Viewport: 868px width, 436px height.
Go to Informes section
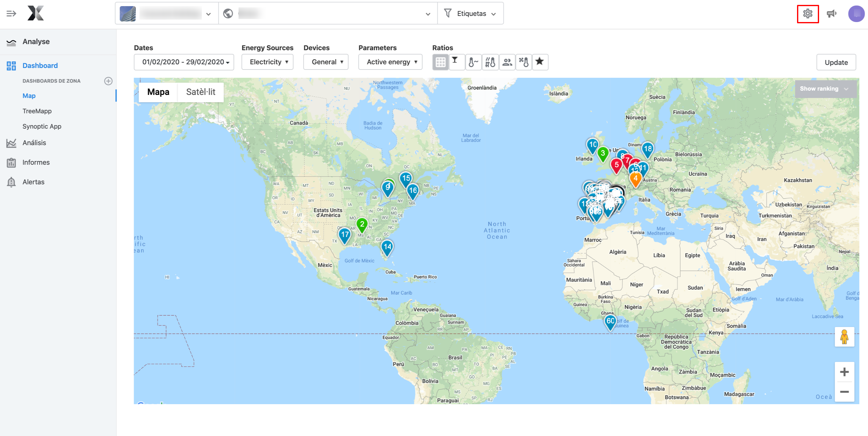click(36, 162)
